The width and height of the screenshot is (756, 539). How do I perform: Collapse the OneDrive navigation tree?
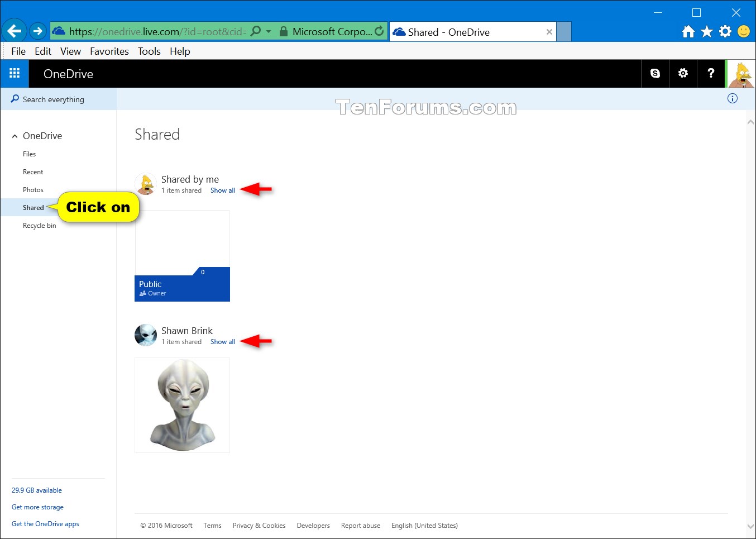pos(14,136)
